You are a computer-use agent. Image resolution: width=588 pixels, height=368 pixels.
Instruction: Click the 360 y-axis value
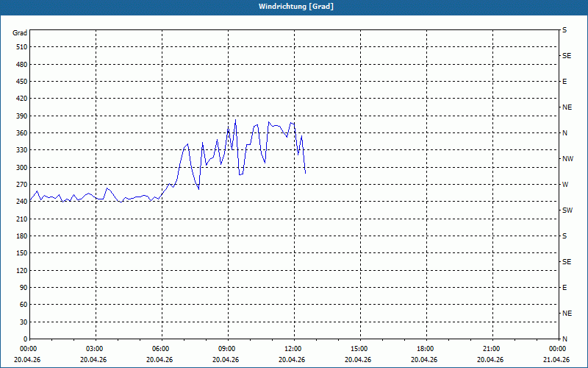pyautogui.click(x=22, y=133)
